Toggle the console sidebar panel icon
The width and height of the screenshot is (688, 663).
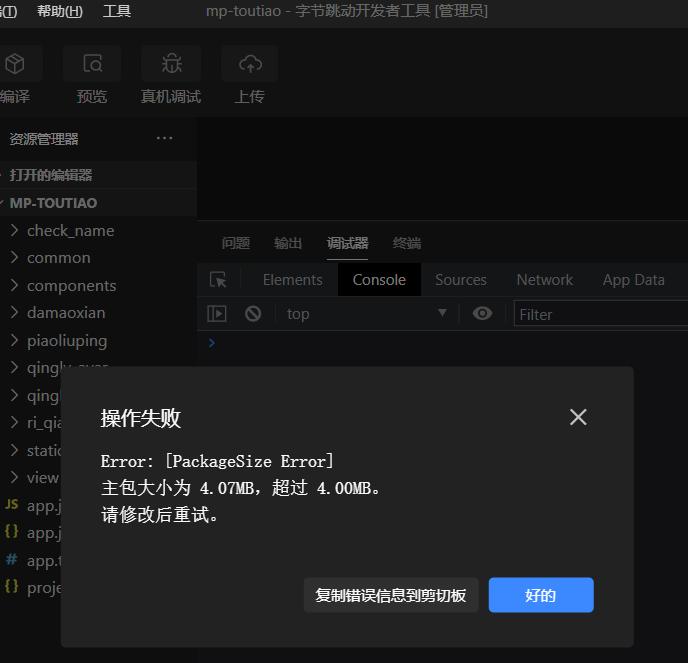pos(217,313)
